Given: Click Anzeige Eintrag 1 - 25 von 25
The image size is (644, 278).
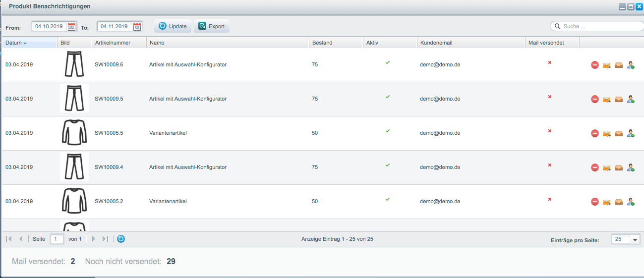Looking at the screenshot, I should tap(337, 239).
